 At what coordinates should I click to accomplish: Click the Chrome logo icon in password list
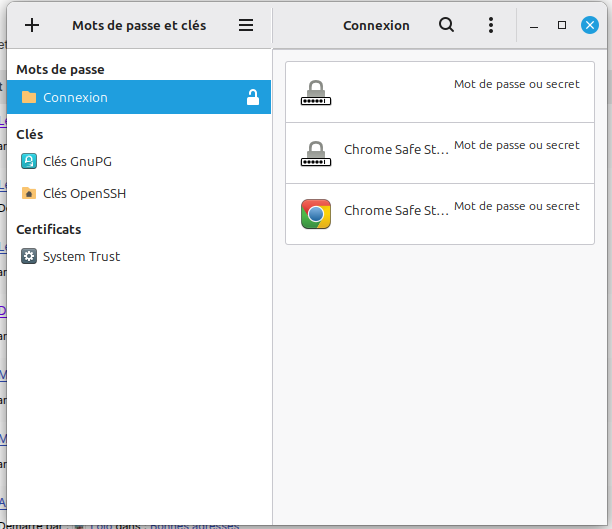coord(316,213)
